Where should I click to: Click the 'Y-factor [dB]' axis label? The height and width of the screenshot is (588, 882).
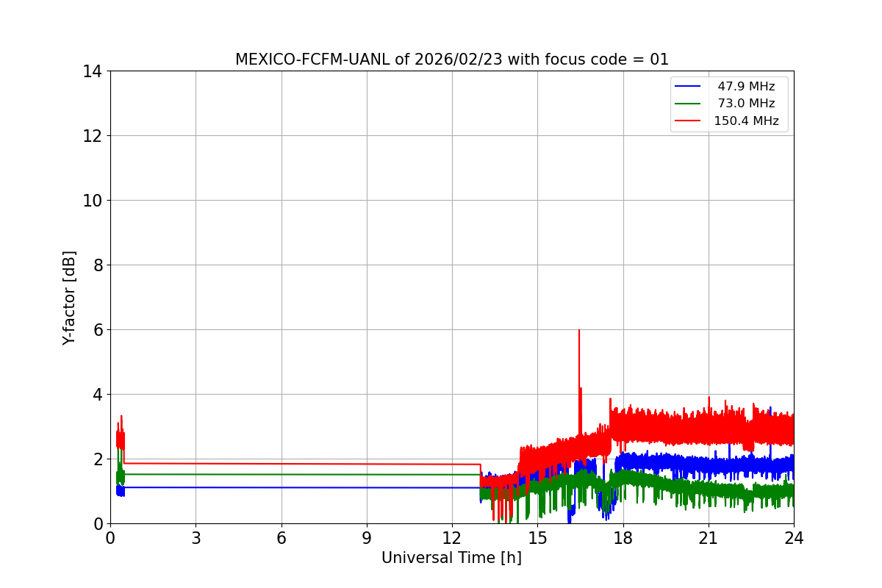69,298
